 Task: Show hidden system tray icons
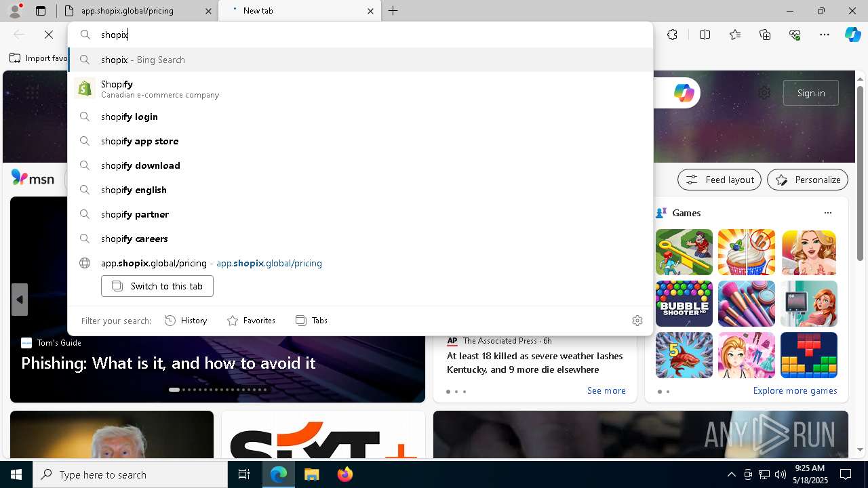(731, 474)
